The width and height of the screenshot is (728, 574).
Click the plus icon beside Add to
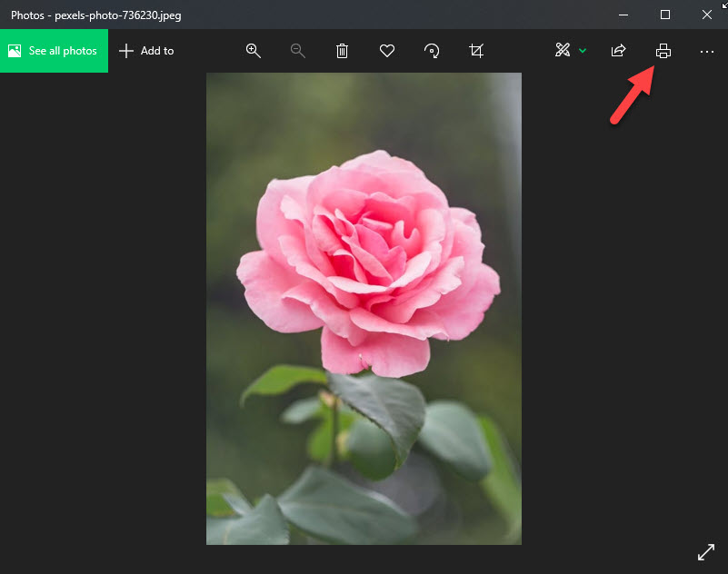[x=126, y=51]
